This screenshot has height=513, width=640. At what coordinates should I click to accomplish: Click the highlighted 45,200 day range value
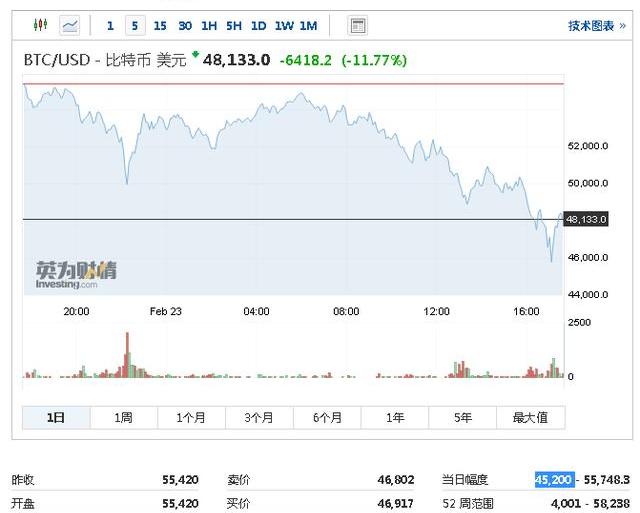[x=553, y=480]
